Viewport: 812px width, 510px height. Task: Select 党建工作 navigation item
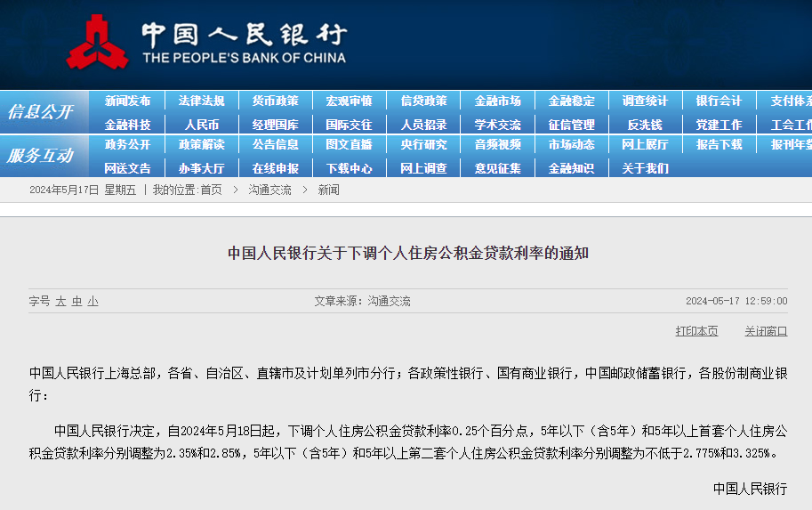(720, 125)
